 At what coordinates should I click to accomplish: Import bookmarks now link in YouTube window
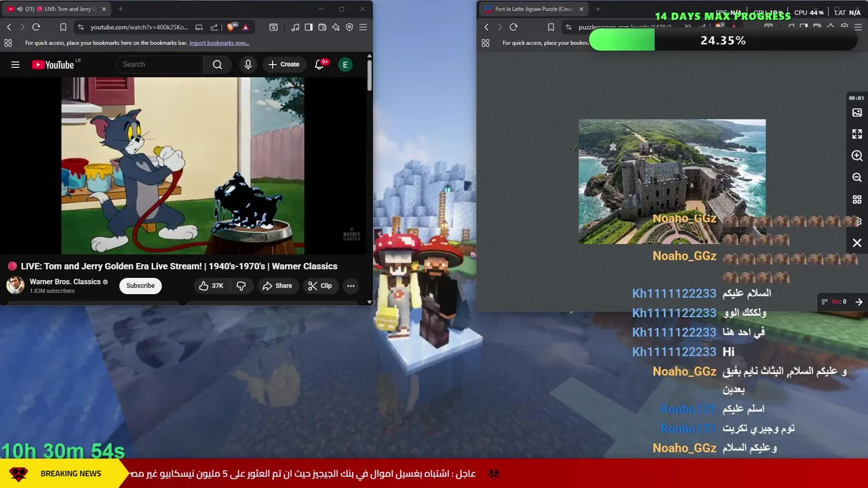[219, 43]
